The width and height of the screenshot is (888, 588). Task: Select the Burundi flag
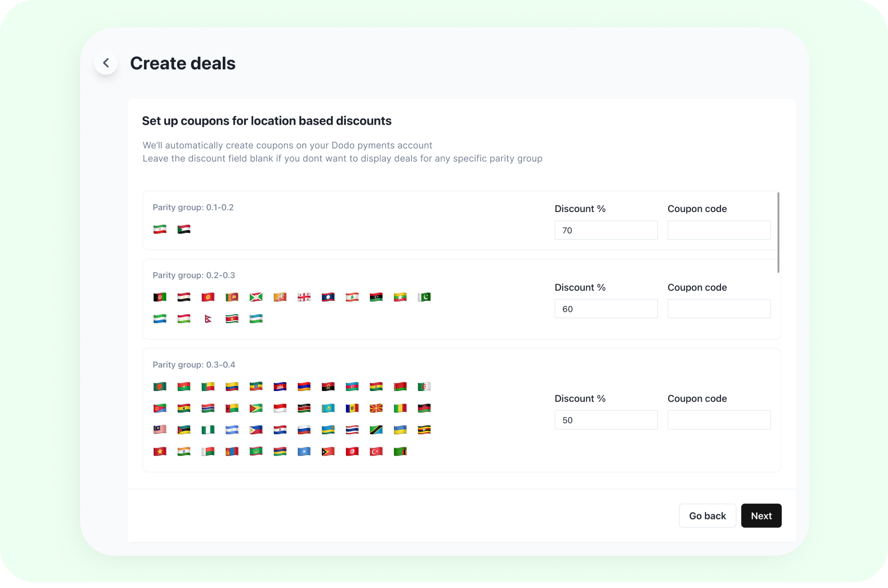pyautogui.click(x=256, y=297)
